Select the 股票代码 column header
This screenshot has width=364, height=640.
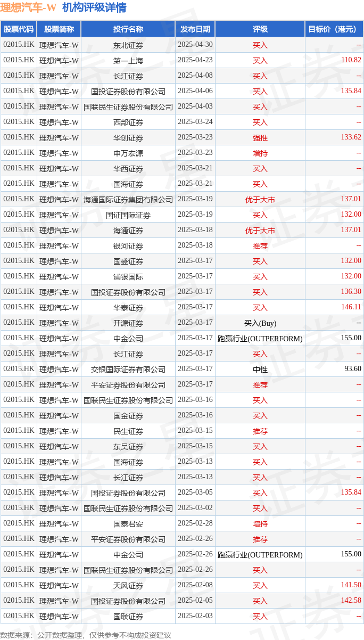point(19,29)
